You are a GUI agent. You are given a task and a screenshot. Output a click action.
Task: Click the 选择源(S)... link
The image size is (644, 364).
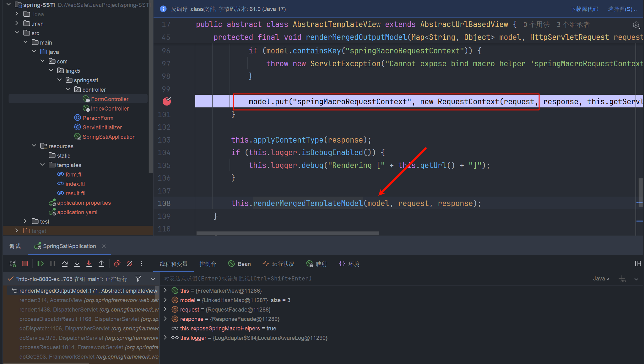coord(622,9)
